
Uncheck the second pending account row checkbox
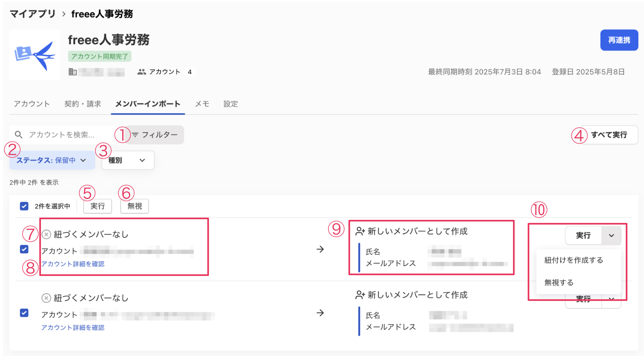point(24,313)
